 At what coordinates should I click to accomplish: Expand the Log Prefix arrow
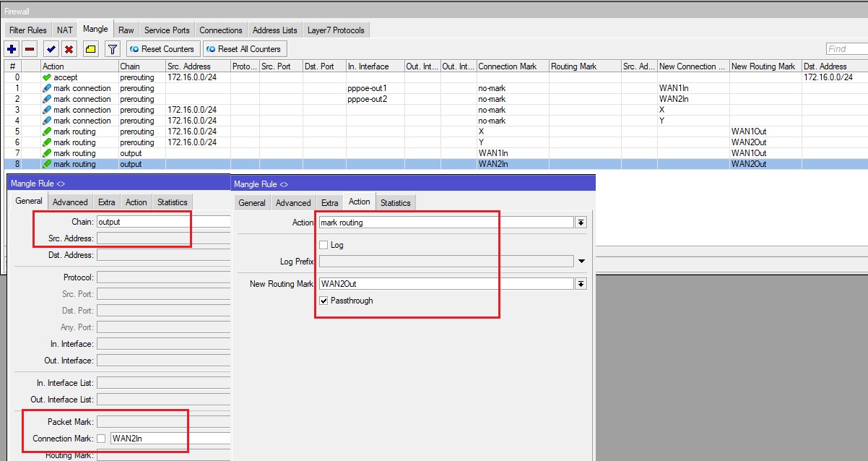pyautogui.click(x=581, y=261)
